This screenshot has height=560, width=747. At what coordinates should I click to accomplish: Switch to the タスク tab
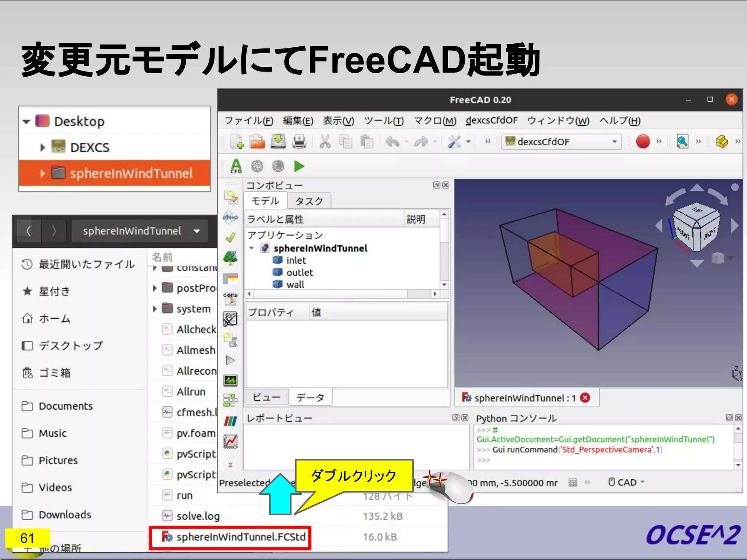309,201
